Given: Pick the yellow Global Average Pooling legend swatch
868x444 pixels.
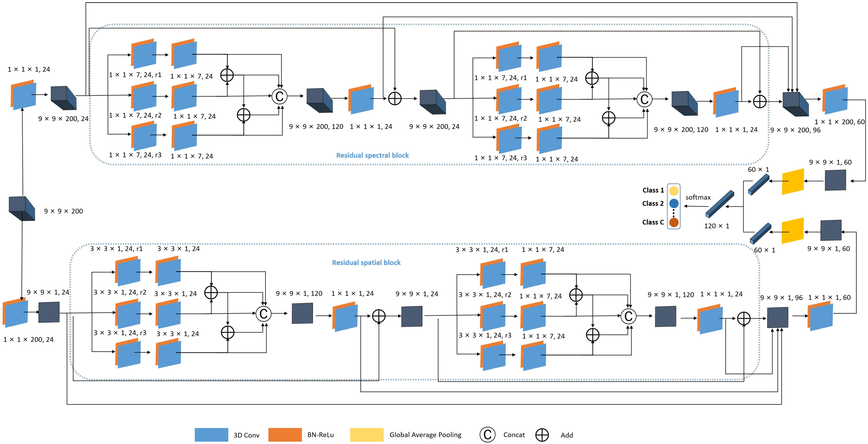Looking at the screenshot, I should pos(367,435).
